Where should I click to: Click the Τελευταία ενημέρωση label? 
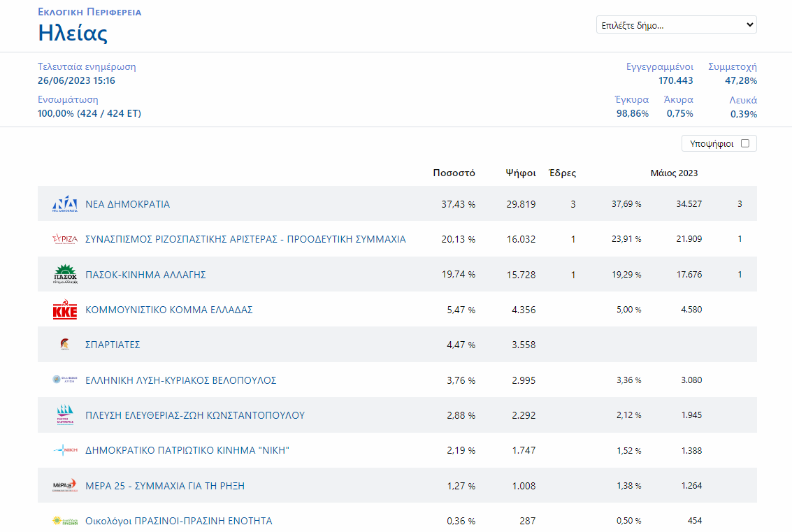pos(87,66)
